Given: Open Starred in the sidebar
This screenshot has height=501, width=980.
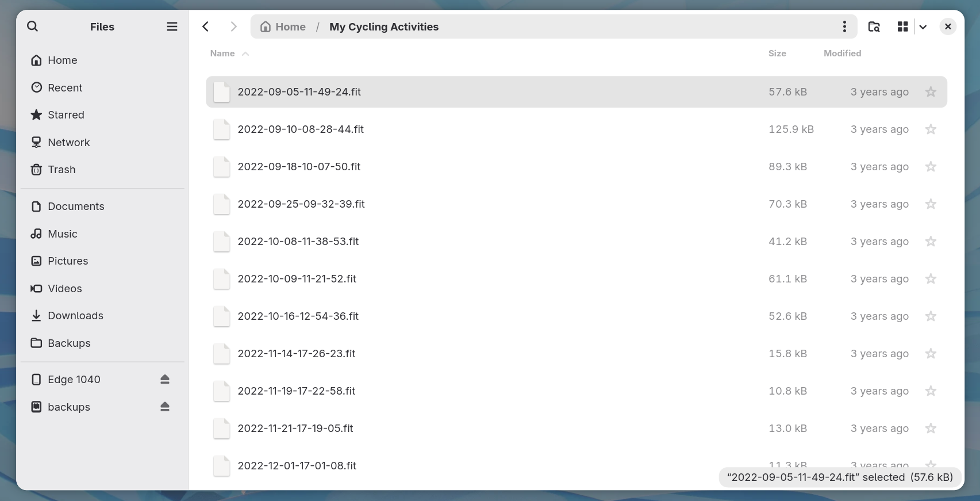Looking at the screenshot, I should pos(102,115).
